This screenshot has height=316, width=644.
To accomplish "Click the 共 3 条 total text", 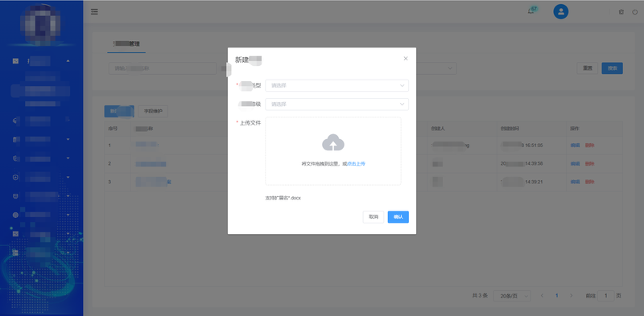I will pos(480,295).
